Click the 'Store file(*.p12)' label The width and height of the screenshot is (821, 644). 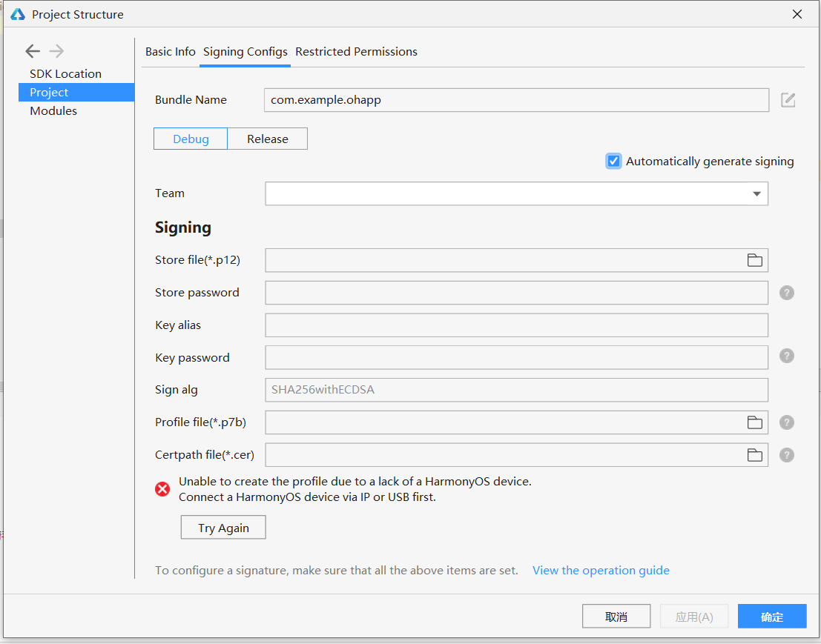pos(197,260)
